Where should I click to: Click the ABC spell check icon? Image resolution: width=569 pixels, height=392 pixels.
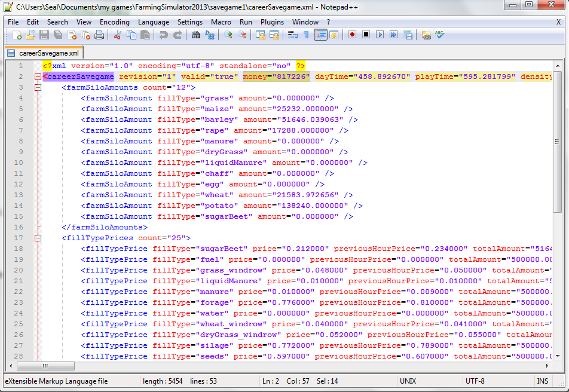440,35
